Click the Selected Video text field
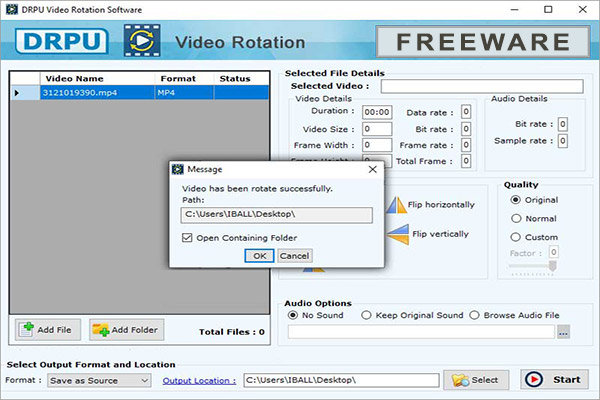Viewport: 600px width, 400px height. click(x=482, y=86)
